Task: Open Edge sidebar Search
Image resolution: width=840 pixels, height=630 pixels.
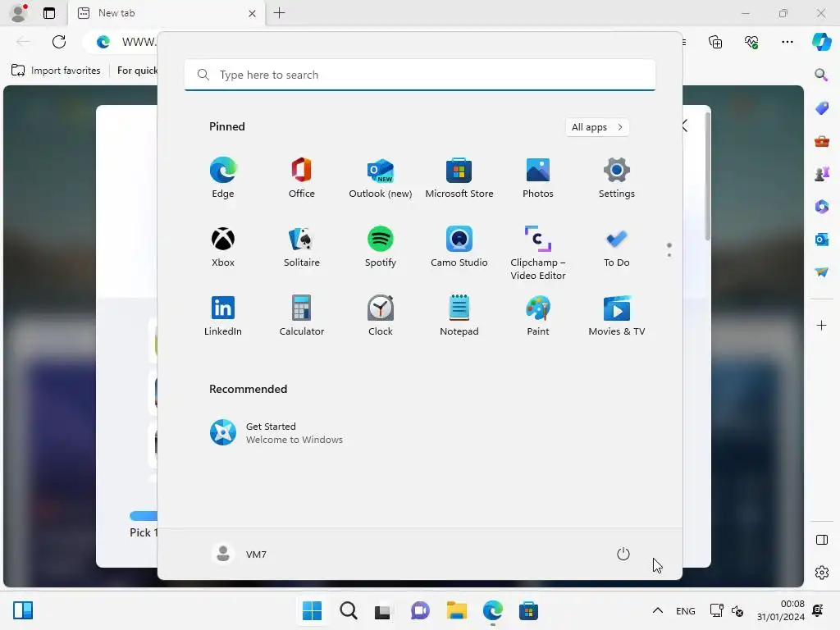Action: (x=821, y=75)
